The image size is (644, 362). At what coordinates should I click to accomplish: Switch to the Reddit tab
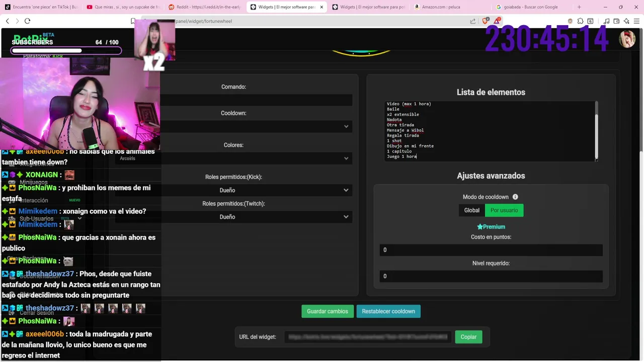pyautogui.click(x=205, y=7)
